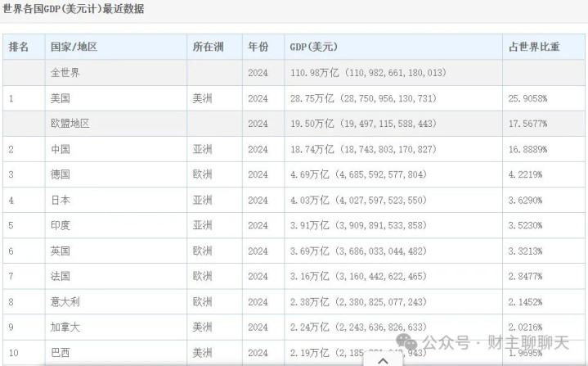The width and height of the screenshot is (588, 366).
Task: Click 欧洲 continent in the 意大利 row
Action: pos(202,302)
